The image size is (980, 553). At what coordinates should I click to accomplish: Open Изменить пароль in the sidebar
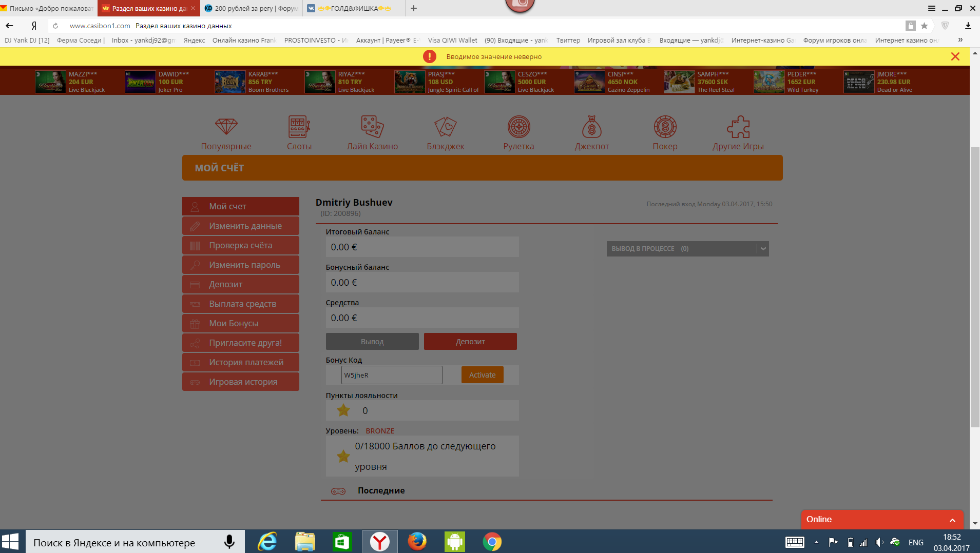point(240,265)
